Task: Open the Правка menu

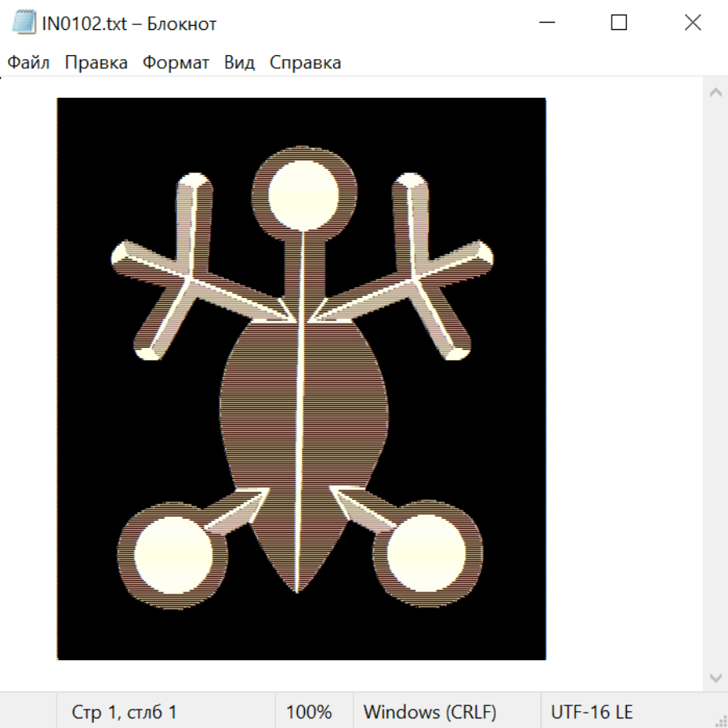Action: pyautogui.click(x=96, y=63)
